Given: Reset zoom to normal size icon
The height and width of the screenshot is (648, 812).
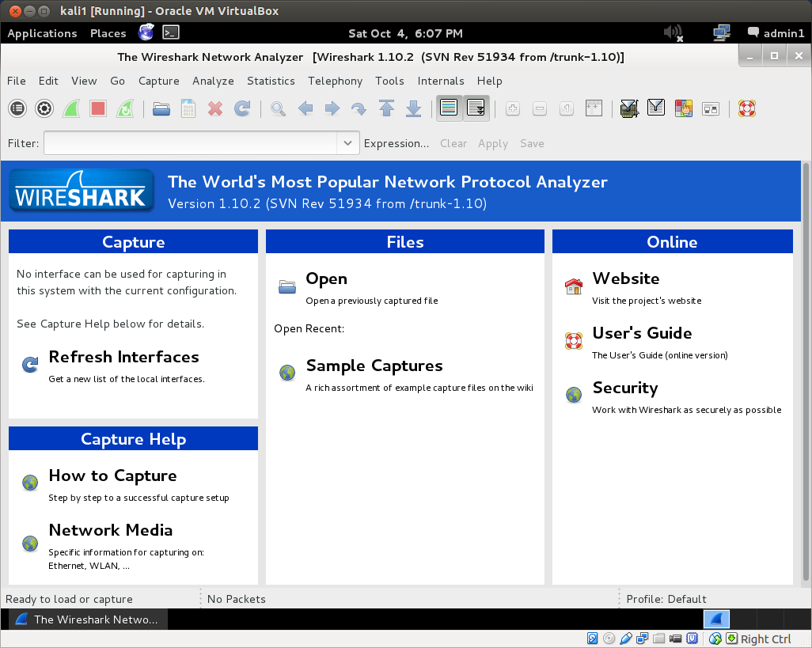Looking at the screenshot, I should point(567,108).
